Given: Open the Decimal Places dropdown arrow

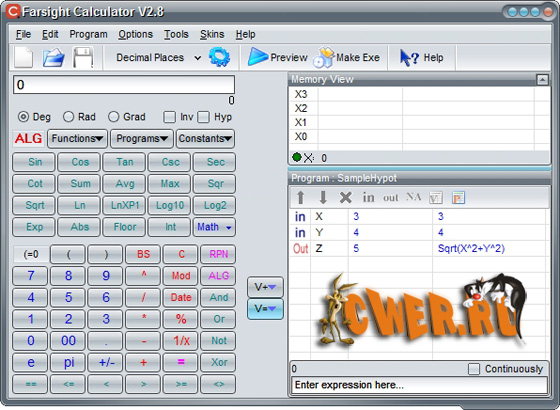Looking at the screenshot, I should [x=198, y=58].
